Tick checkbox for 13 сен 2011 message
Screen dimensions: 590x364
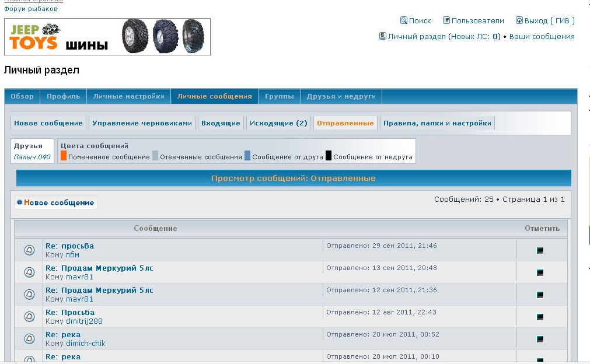[540, 272]
